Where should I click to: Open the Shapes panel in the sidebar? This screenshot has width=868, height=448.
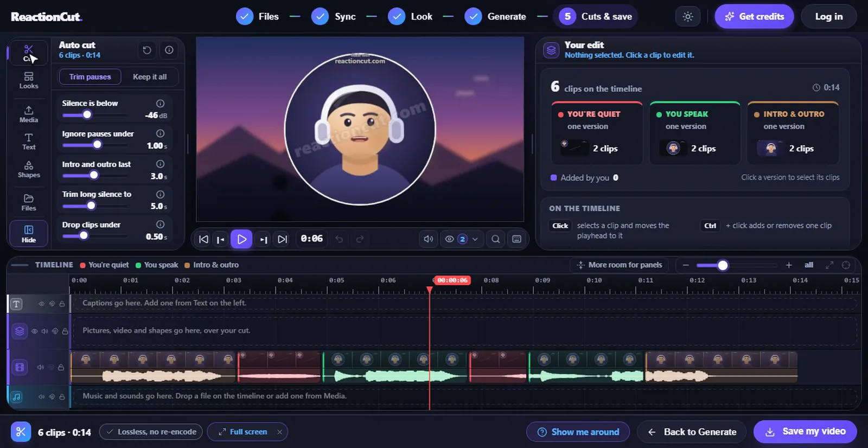pyautogui.click(x=29, y=169)
